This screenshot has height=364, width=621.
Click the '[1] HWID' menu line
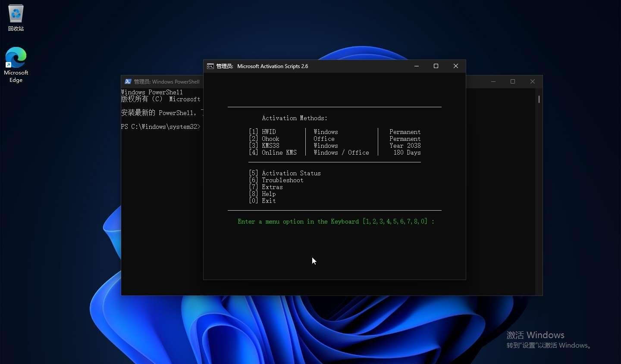[x=262, y=132]
